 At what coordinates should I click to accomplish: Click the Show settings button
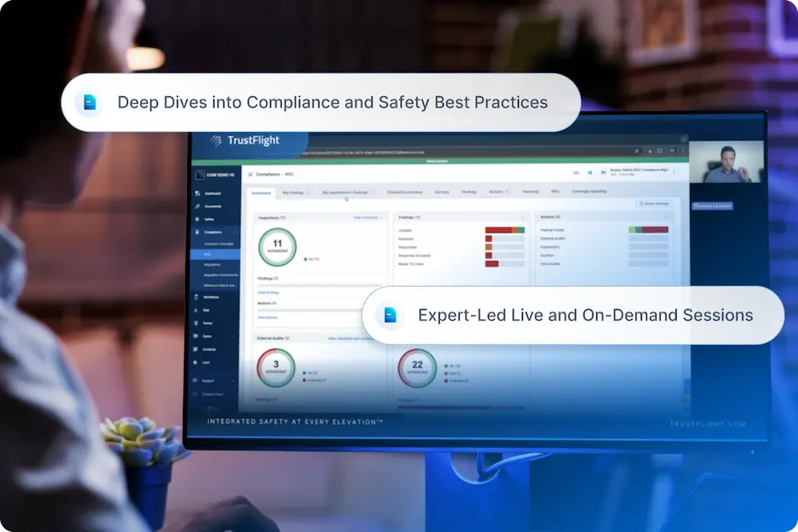point(653,203)
